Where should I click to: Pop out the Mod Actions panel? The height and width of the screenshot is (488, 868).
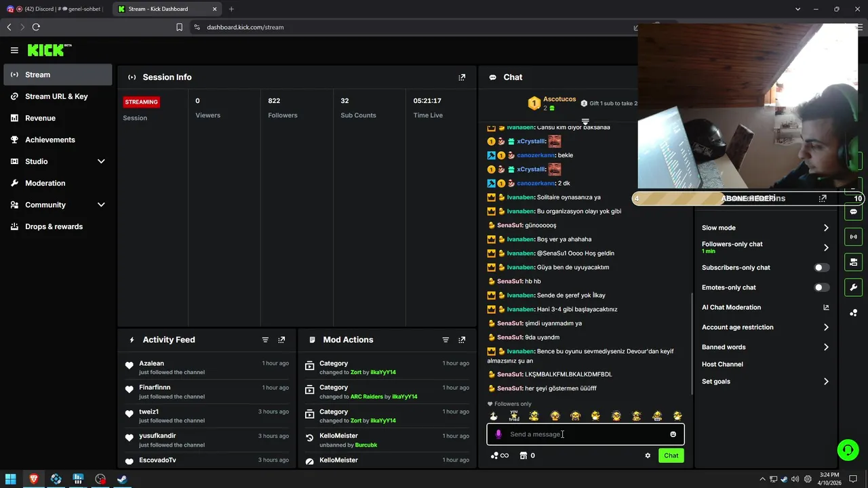tap(462, 340)
